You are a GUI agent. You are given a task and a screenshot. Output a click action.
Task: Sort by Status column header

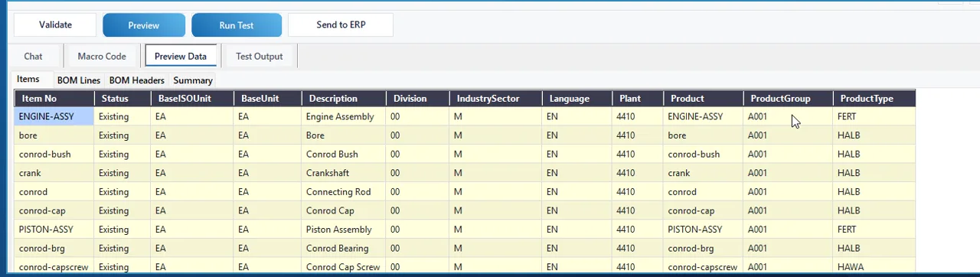click(x=122, y=99)
